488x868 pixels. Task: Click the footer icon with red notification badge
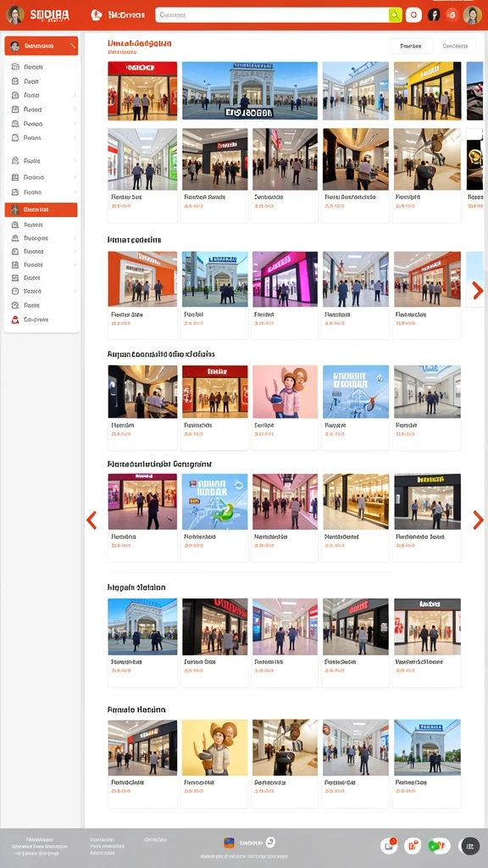point(389,845)
